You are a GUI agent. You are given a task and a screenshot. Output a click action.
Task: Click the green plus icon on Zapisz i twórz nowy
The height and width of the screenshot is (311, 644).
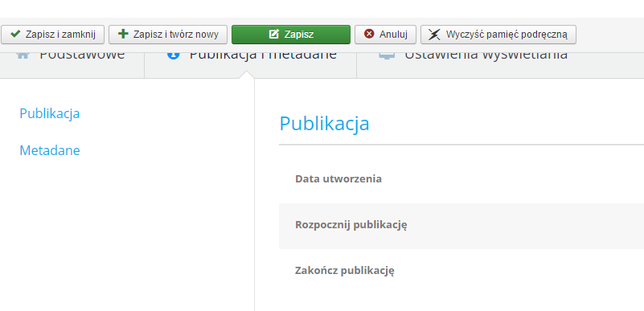tap(123, 34)
